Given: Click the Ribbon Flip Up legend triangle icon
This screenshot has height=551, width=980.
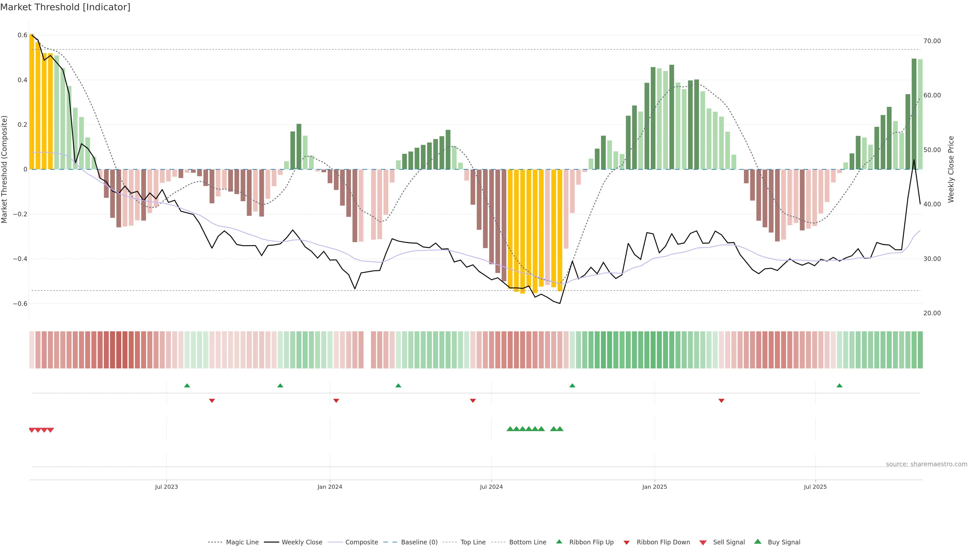Looking at the screenshot, I should point(559,542).
